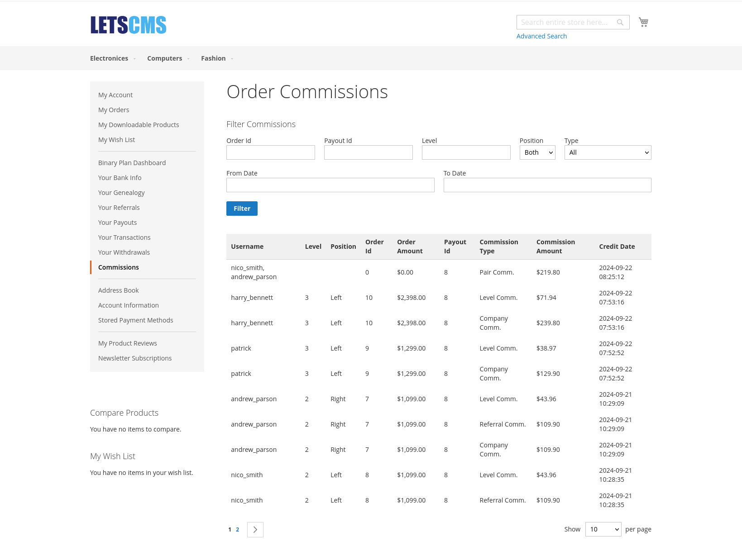Image resolution: width=742 pixels, height=560 pixels.
Task: Open Advanced Search
Action: pyautogui.click(x=541, y=36)
